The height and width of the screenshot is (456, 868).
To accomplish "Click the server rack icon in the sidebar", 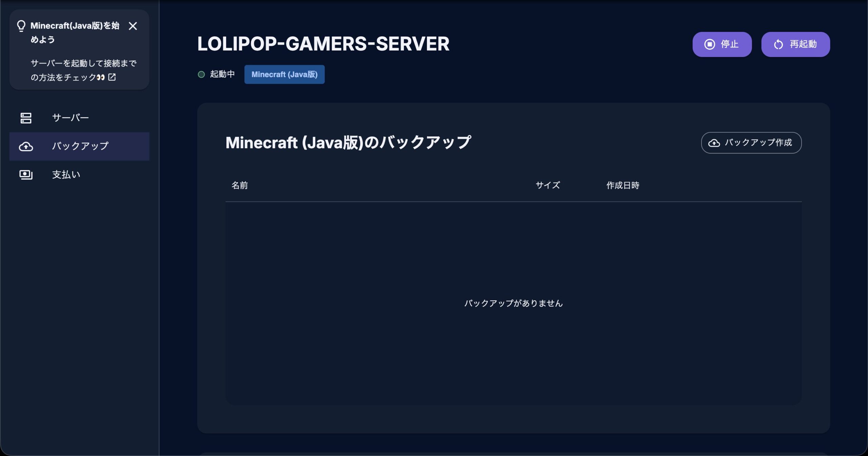I will click(x=26, y=118).
